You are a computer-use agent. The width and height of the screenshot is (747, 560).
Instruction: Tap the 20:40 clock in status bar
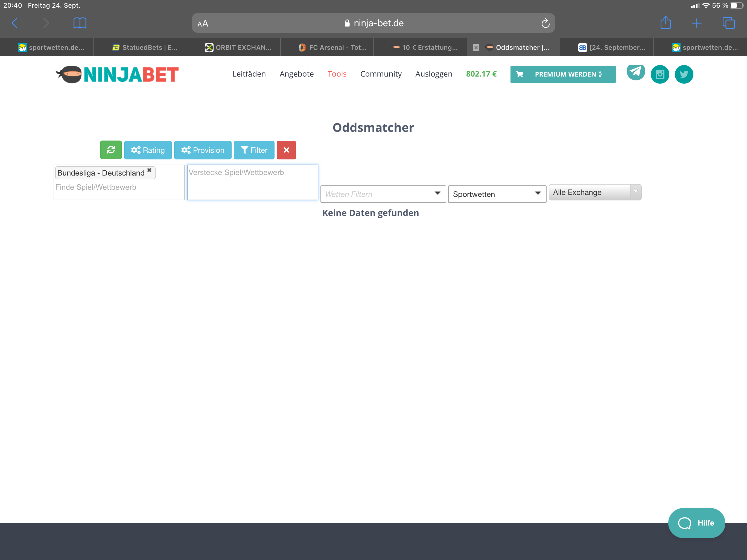point(13,5)
